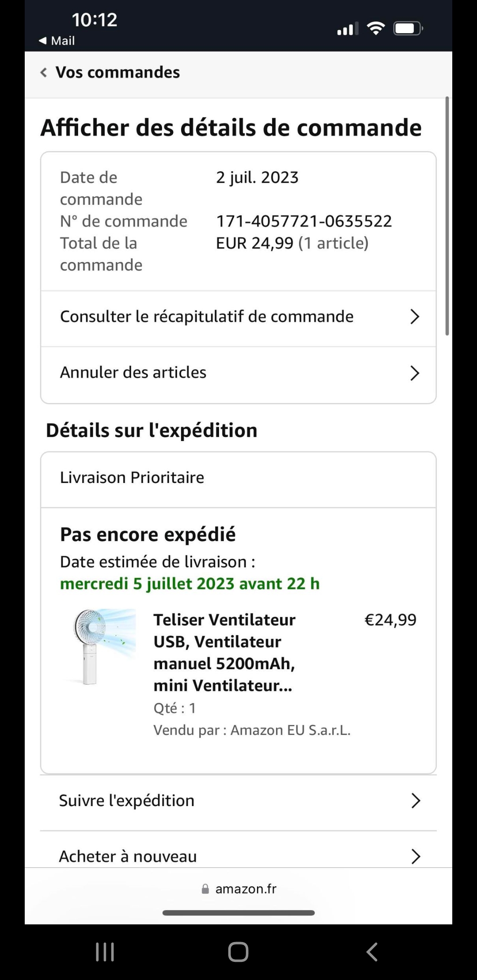The width and height of the screenshot is (477, 980).
Task: Expand chevron for Consulter le récapitulatif de commande
Action: (414, 317)
